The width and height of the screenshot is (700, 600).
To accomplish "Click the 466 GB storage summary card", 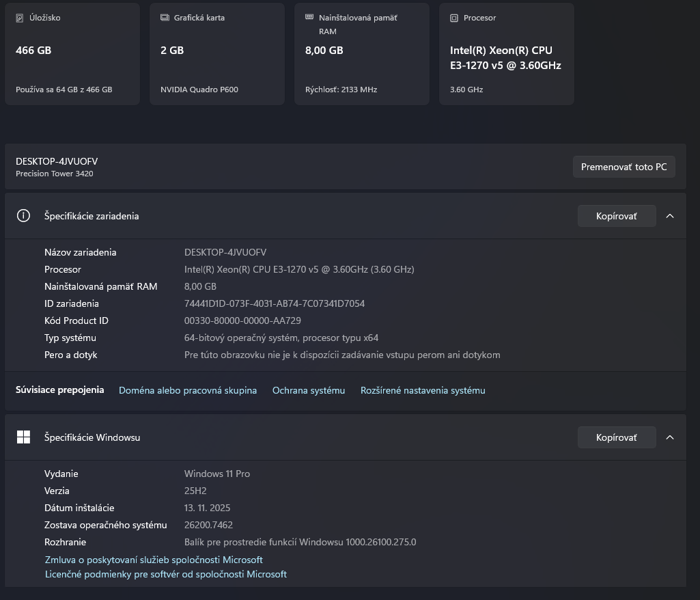I will (x=72, y=53).
